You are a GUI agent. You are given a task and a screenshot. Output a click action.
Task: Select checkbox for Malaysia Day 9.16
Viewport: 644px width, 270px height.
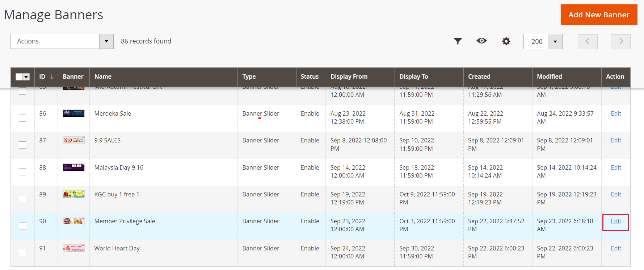(22, 172)
